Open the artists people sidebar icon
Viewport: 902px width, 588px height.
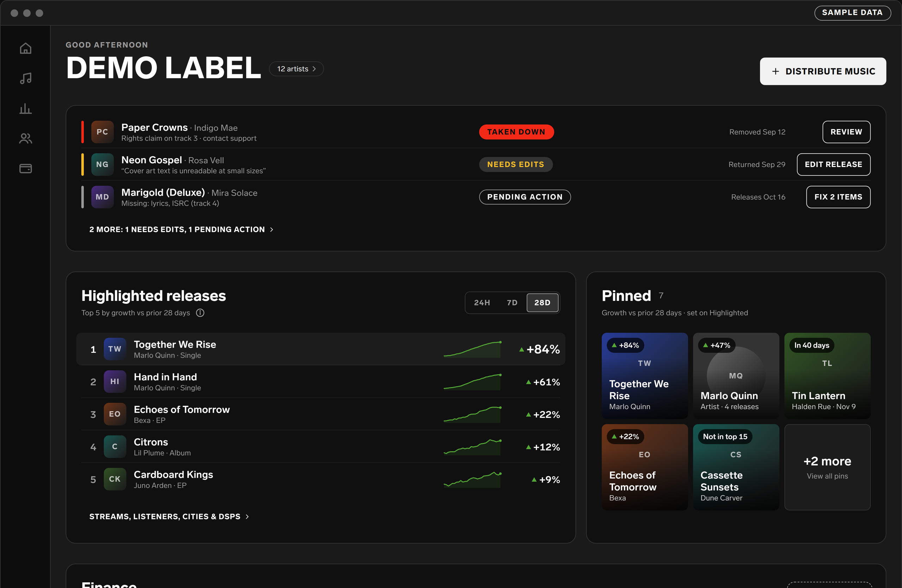point(25,139)
